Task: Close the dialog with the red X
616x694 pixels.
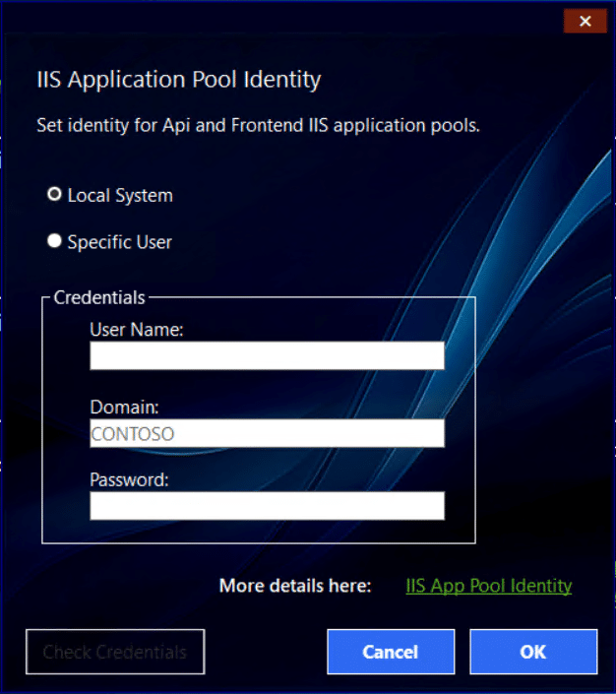Action: click(x=585, y=21)
